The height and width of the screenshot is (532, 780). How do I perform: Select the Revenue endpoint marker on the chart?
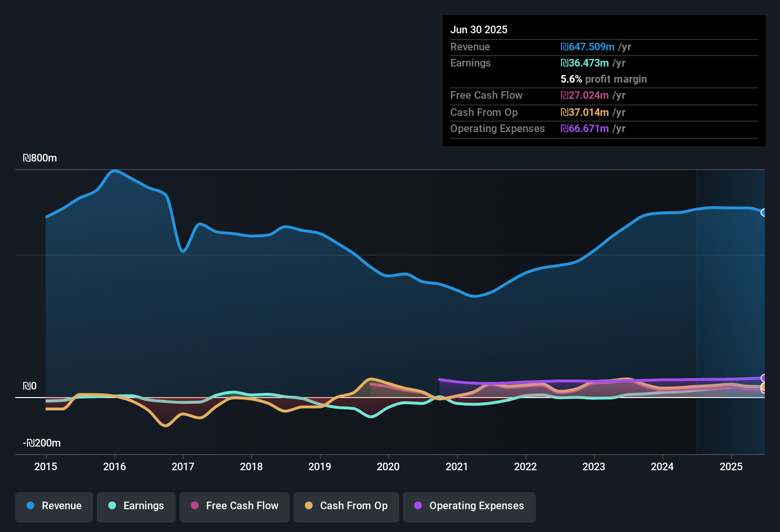(x=764, y=213)
